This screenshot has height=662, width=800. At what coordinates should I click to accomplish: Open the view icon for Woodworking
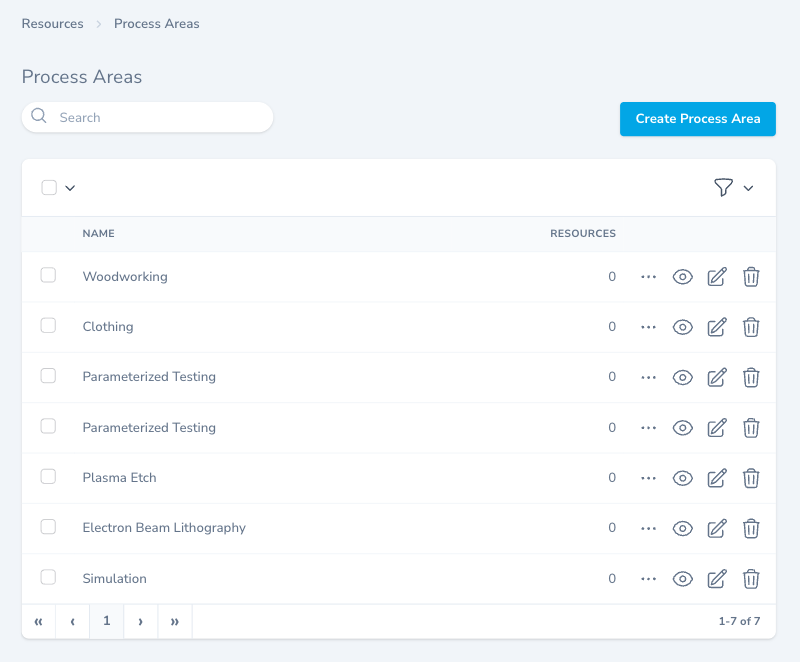click(x=683, y=277)
